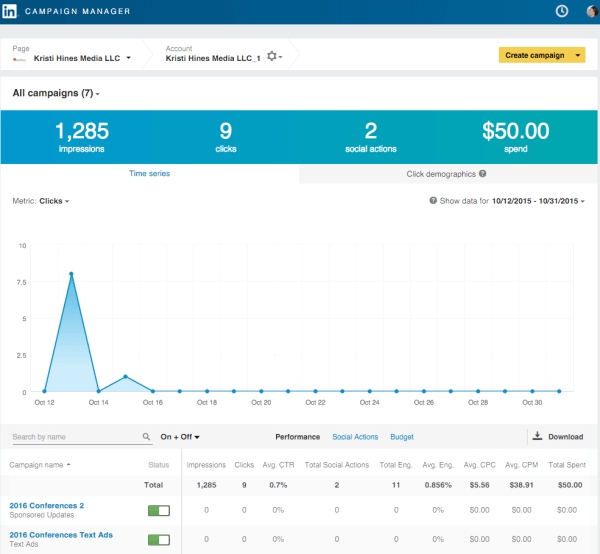This screenshot has width=600, height=554.
Task: Click the Kristi Hines Media LLC_1 account
Action: click(x=213, y=58)
